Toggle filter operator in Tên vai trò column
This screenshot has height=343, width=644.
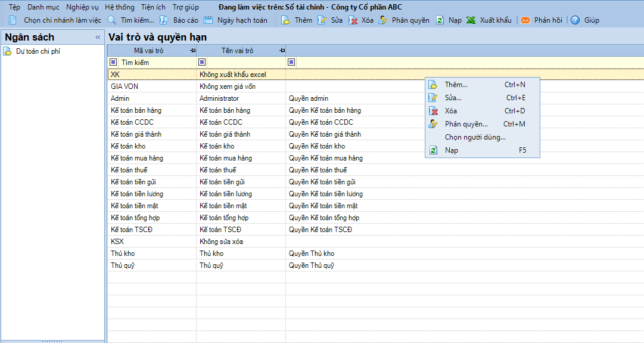coord(202,62)
